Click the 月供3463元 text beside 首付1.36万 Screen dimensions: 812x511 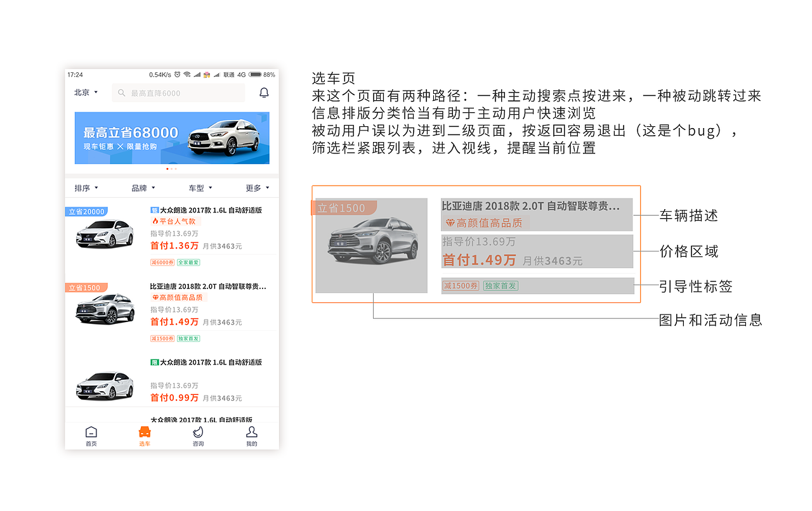(x=222, y=247)
